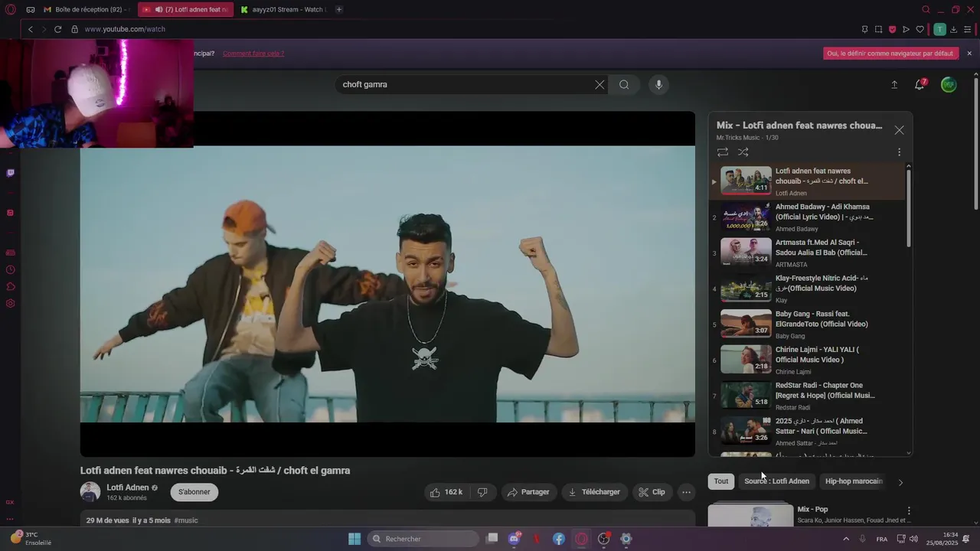The image size is (980, 551).
Task: Open YouTube notifications bell
Action: [920, 85]
